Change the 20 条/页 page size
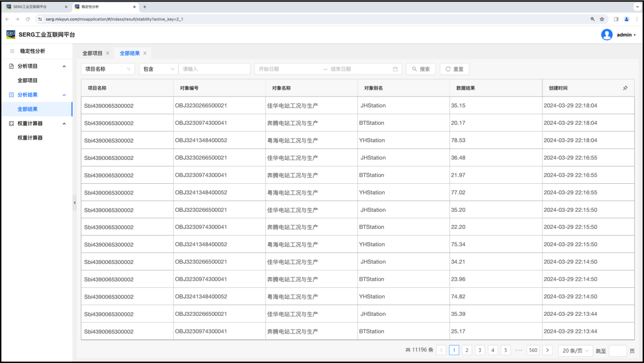This screenshot has width=644, height=363. pyautogui.click(x=575, y=350)
